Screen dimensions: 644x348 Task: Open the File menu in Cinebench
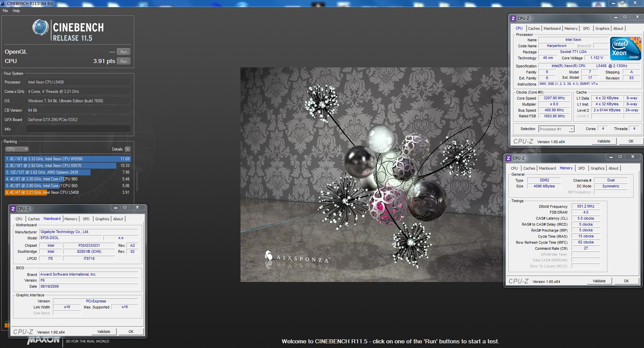click(5, 11)
